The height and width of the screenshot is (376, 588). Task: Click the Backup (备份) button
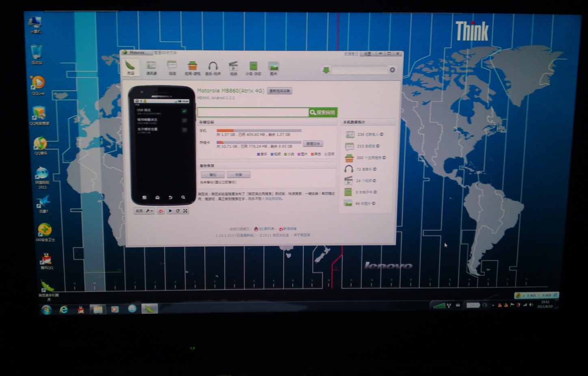coord(212,175)
